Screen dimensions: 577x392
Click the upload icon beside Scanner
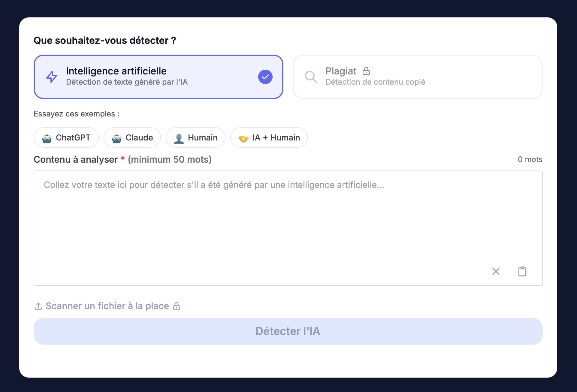38,306
